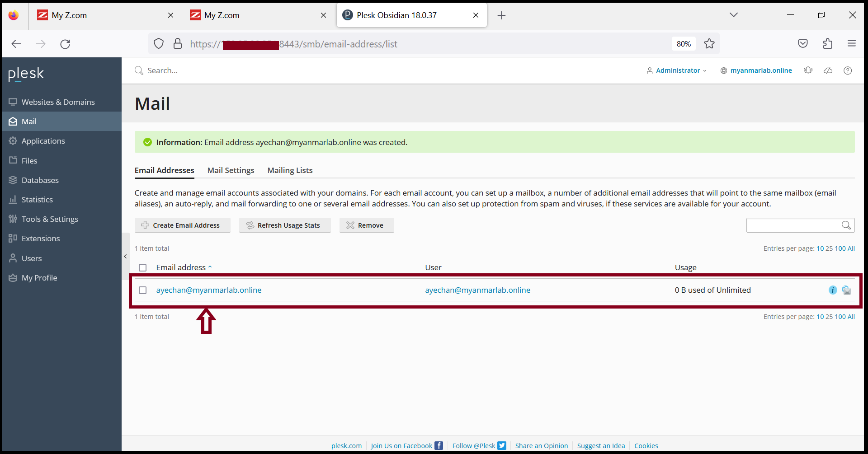Select all email addresses via header checkbox
This screenshot has width=868, height=454.
142,267
